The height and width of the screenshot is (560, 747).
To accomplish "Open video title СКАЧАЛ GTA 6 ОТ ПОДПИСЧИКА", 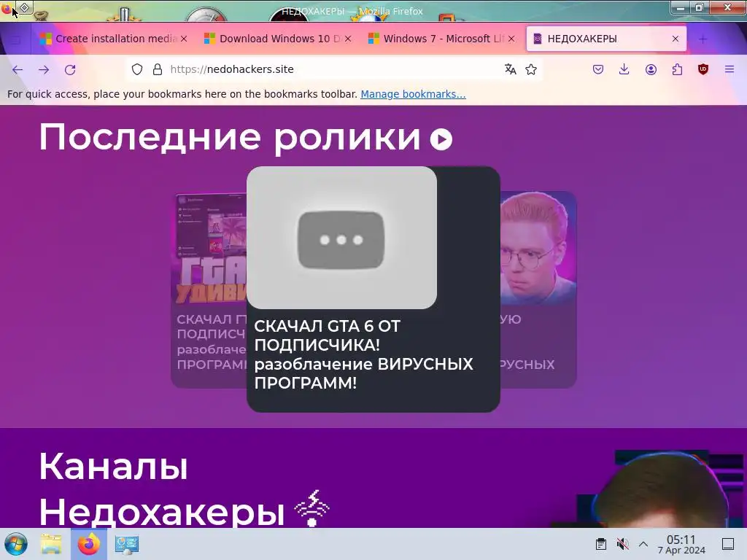I will pyautogui.click(x=363, y=354).
